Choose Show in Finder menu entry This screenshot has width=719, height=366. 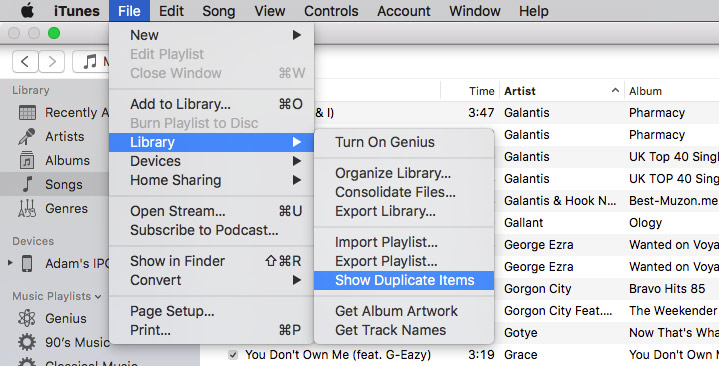[211, 261]
